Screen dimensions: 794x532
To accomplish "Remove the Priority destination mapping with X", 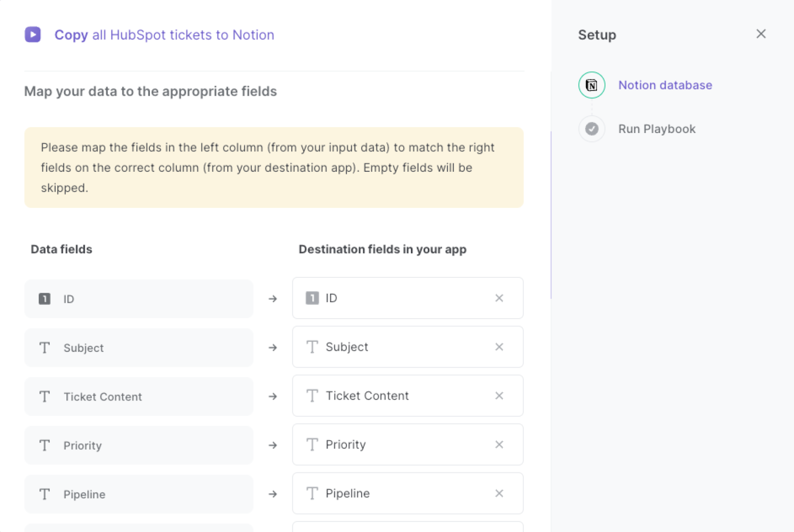I will [499, 445].
